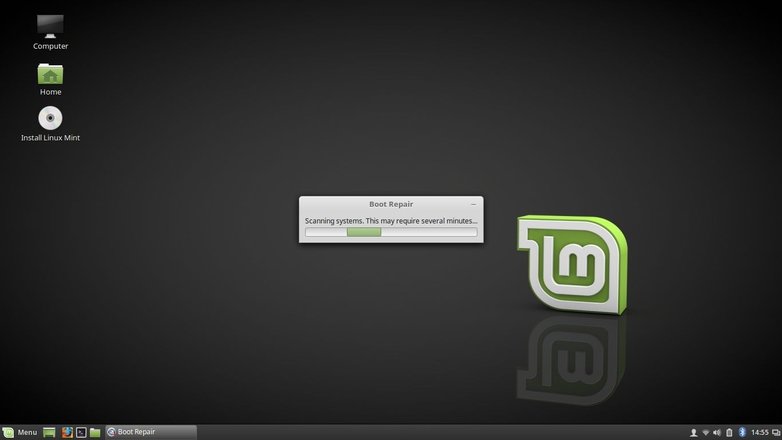Open the sound volume applet

pos(717,433)
